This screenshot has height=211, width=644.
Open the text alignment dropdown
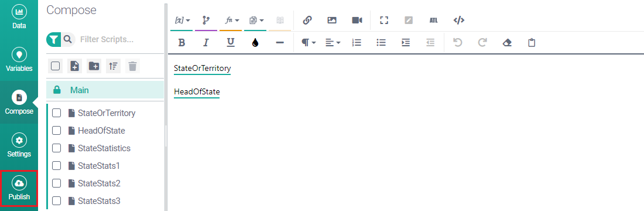pos(333,43)
